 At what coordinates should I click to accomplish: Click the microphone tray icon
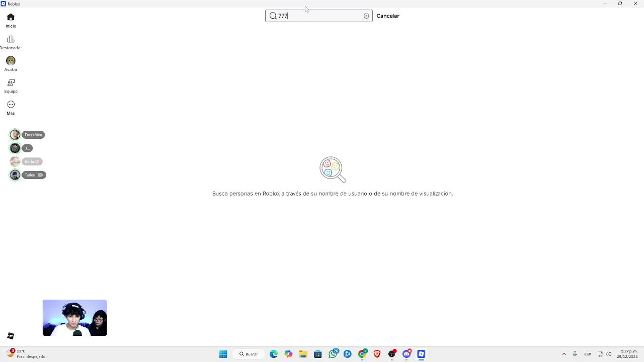(575, 354)
